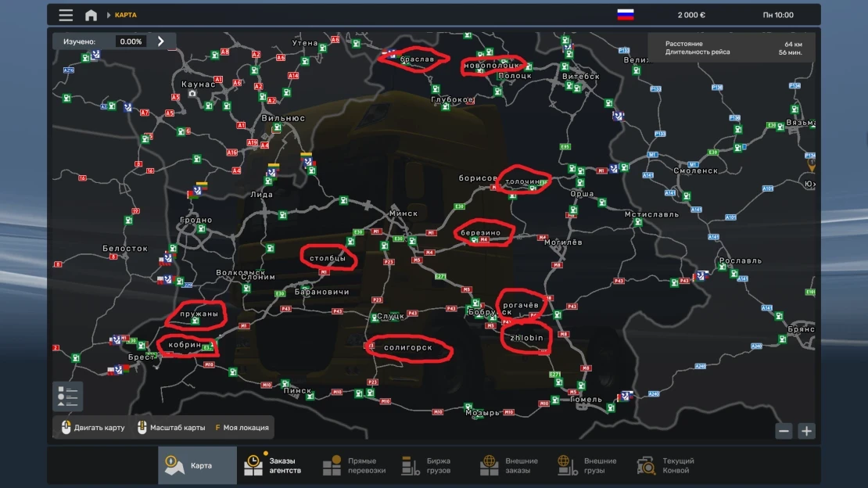Click the hamburger menu icon top-left

point(65,13)
